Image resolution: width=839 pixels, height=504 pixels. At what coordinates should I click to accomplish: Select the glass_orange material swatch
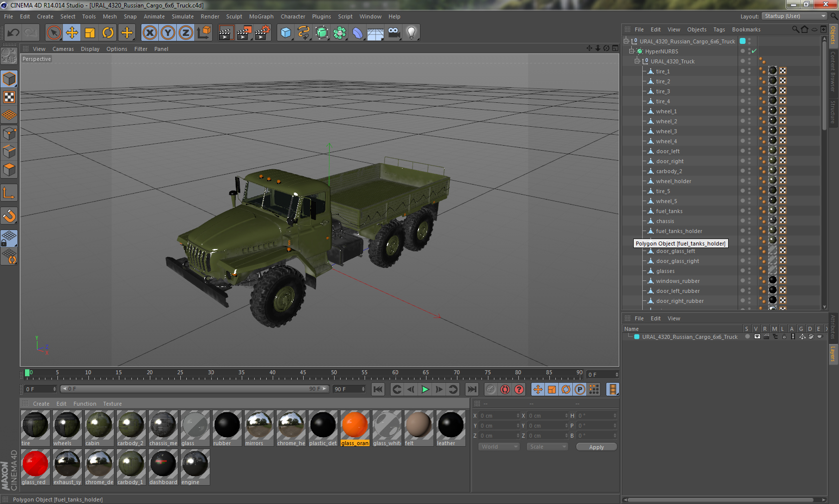coord(355,428)
